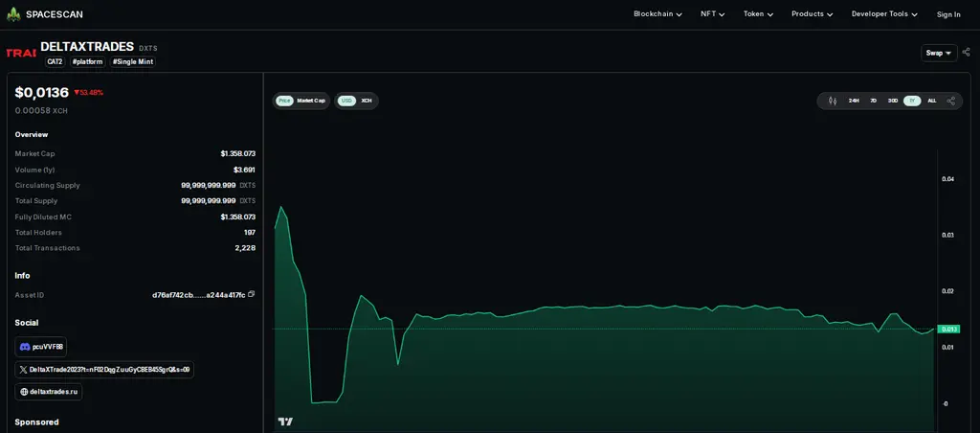Click the Asset ID hash d76af742cb
The height and width of the screenshot is (433, 980).
pyautogui.click(x=199, y=295)
